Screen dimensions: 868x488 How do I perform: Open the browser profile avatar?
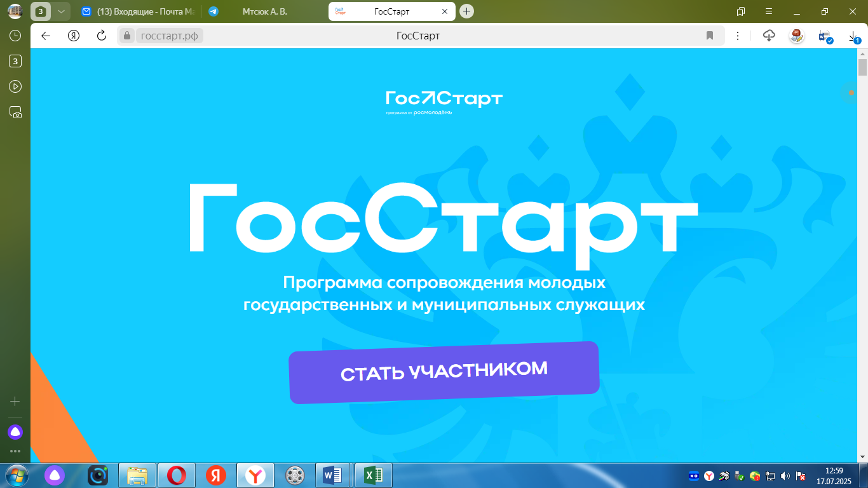15,11
